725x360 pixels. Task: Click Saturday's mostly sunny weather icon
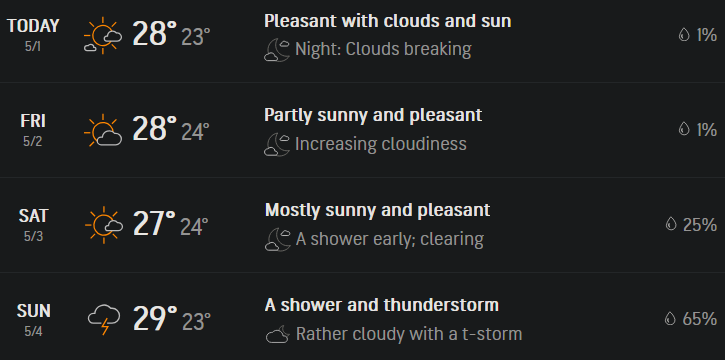pyautogui.click(x=104, y=225)
